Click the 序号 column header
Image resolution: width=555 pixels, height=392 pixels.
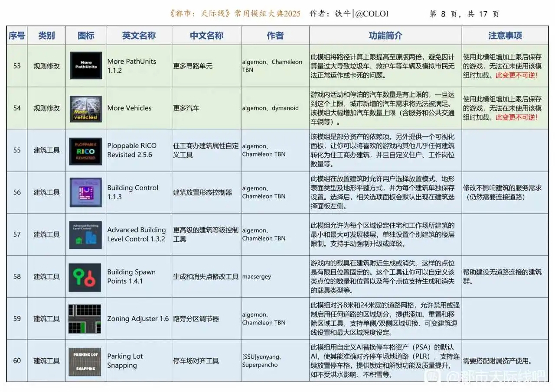17,36
